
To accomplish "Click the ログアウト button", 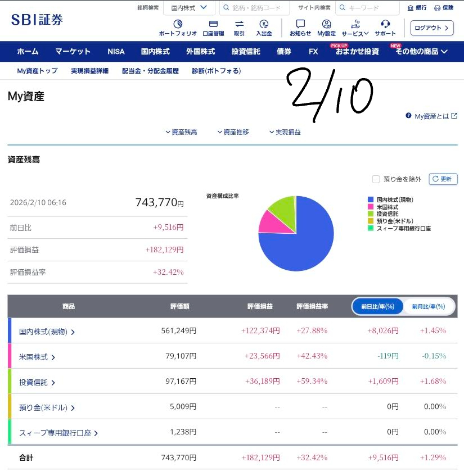I will [432, 28].
